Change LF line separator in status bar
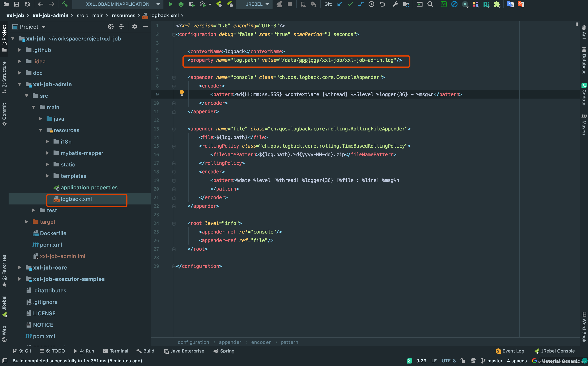The height and width of the screenshot is (366, 588). point(434,361)
